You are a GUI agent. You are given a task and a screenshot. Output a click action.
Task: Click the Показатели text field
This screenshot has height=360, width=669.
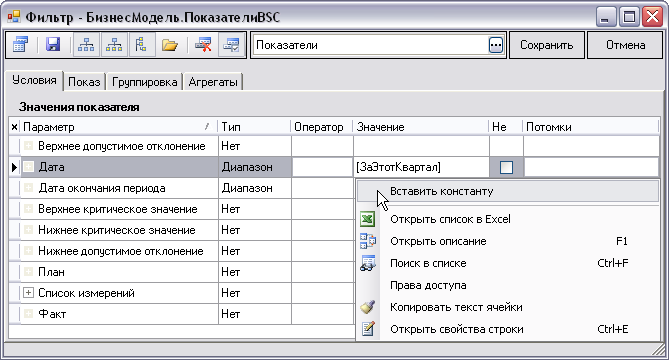(370, 45)
